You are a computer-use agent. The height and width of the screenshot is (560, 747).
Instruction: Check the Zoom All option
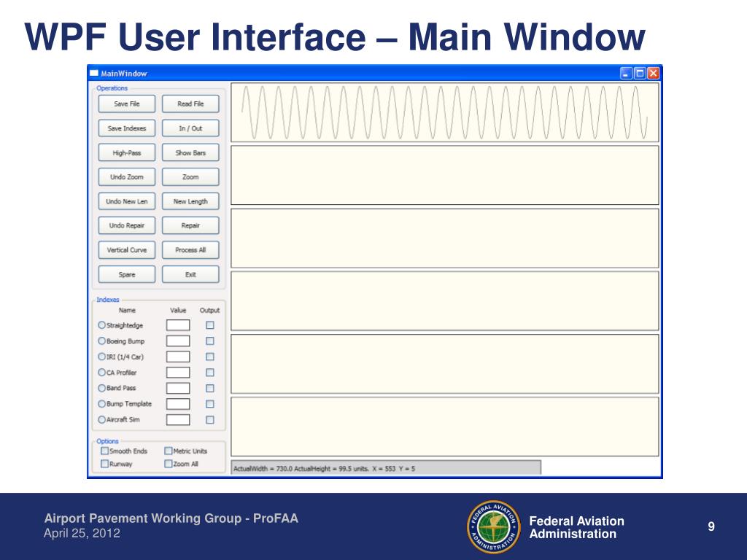(x=169, y=464)
